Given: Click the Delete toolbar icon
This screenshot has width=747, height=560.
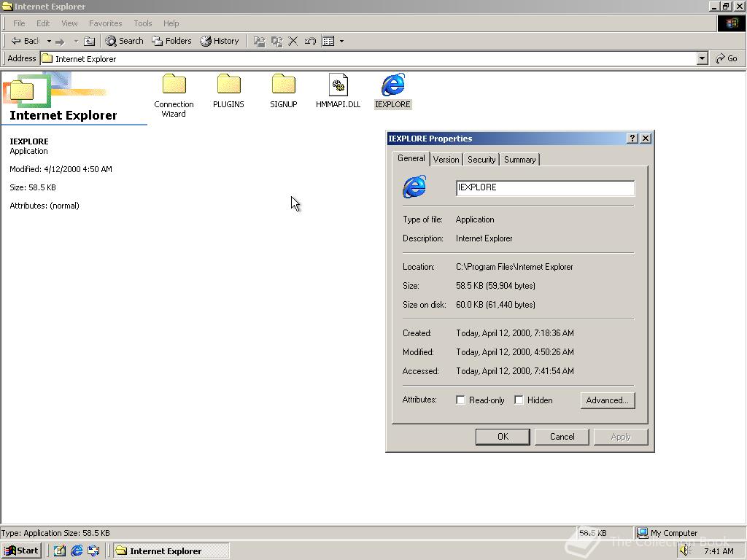Looking at the screenshot, I should [293, 42].
